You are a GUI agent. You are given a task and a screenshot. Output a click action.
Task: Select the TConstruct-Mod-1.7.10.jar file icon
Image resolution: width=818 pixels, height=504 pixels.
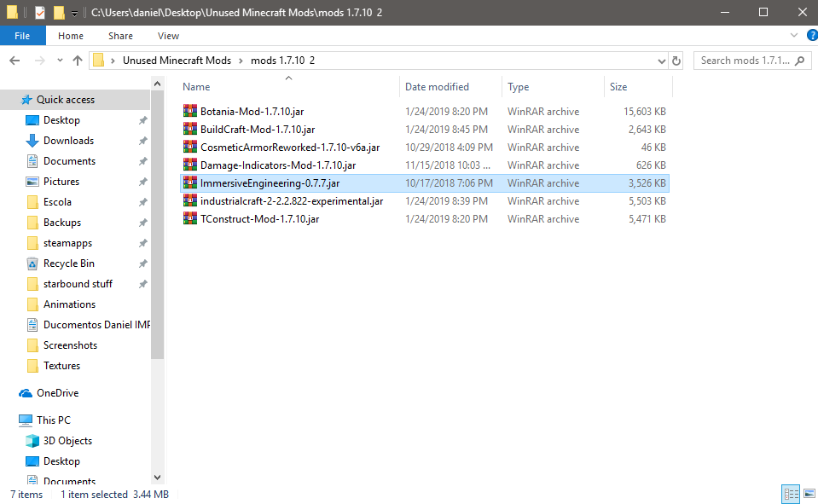pyautogui.click(x=190, y=218)
